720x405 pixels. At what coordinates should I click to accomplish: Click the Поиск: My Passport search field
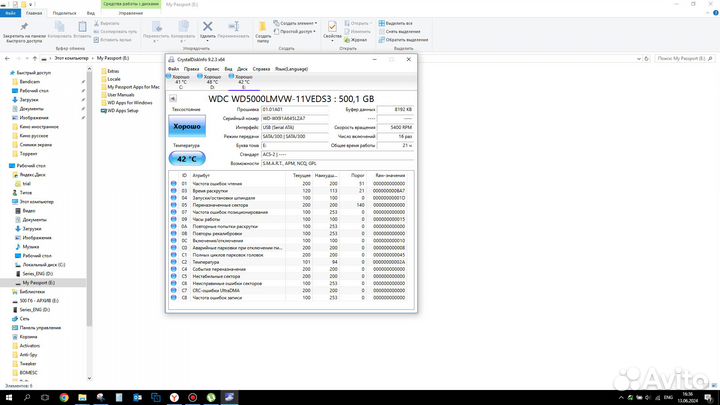pyautogui.click(x=684, y=58)
